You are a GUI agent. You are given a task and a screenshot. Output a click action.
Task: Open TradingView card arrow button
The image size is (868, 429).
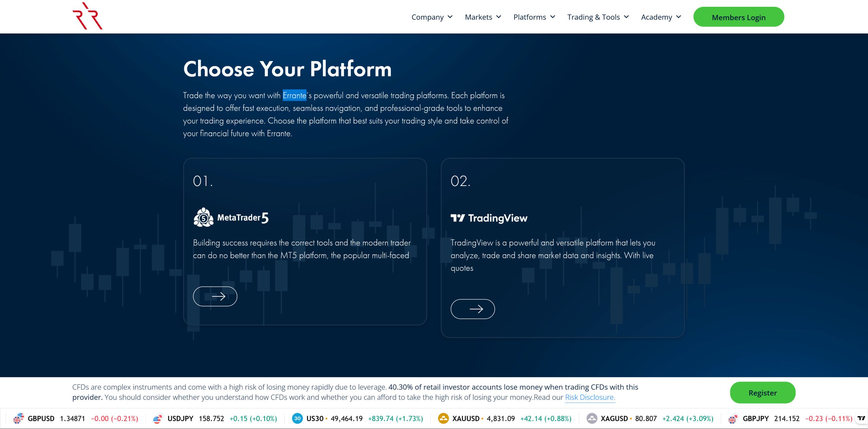[x=472, y=309]
